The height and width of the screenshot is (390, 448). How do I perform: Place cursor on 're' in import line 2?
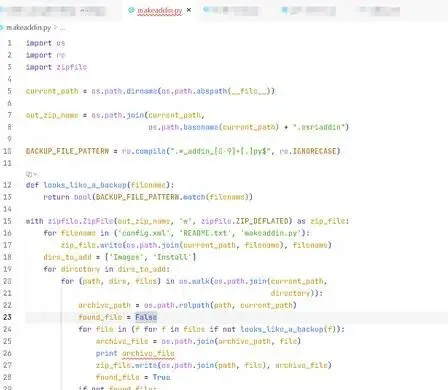pyautogui.click(x=61, y=55)
